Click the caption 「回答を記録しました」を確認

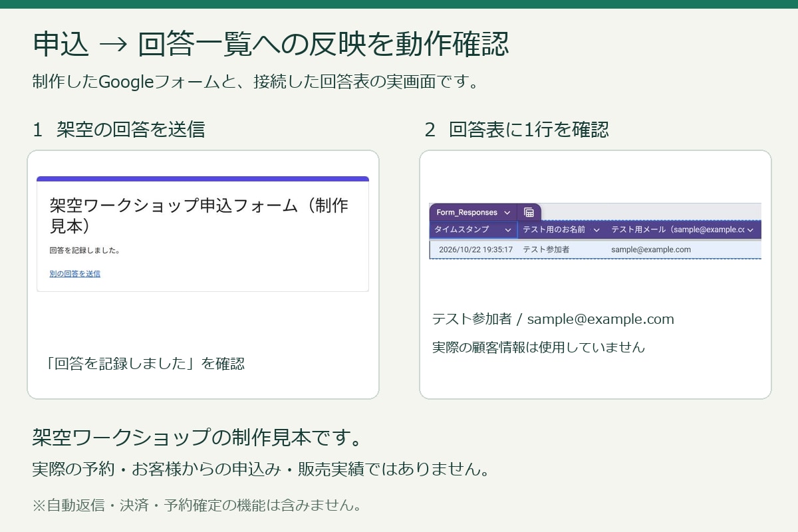point(144,363)
